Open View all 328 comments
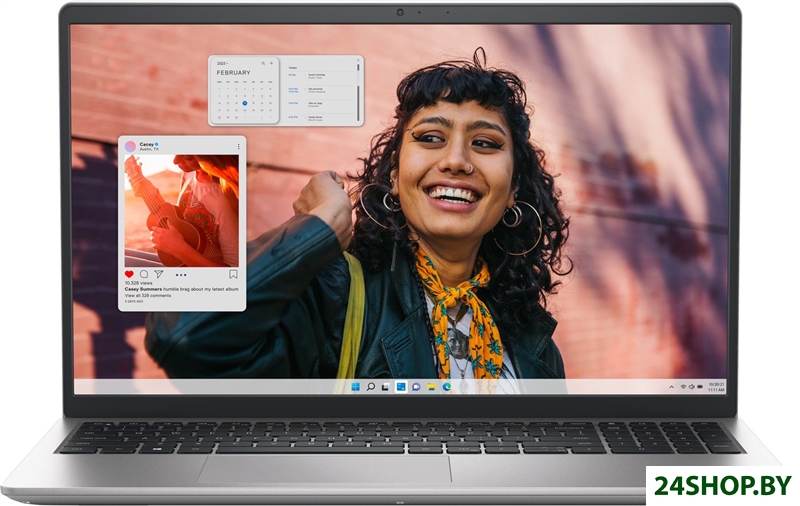800x506 pixels. [148, 295]
